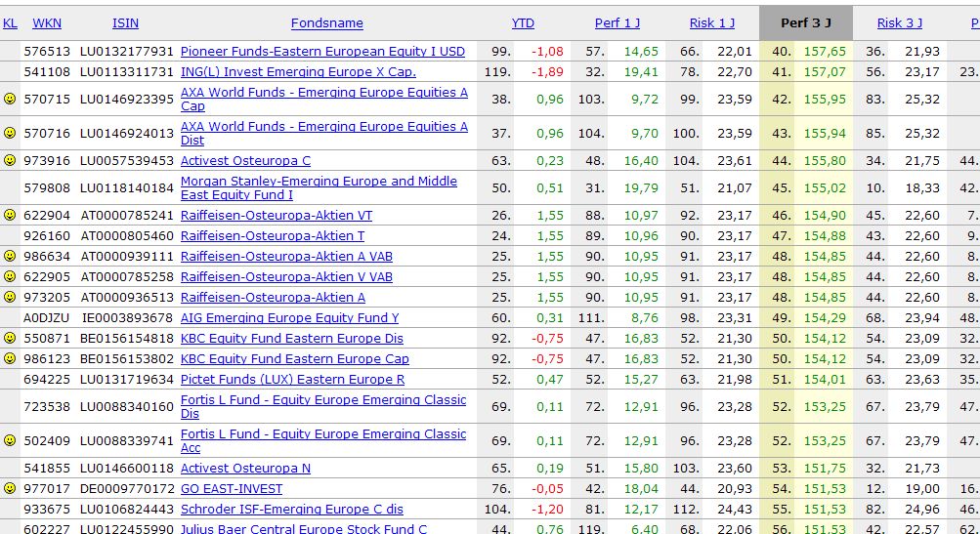Open Fortis L Fund Emerging Classic Acc
Viewport: 980px width, 534px height.
click(x=323, y=441)
